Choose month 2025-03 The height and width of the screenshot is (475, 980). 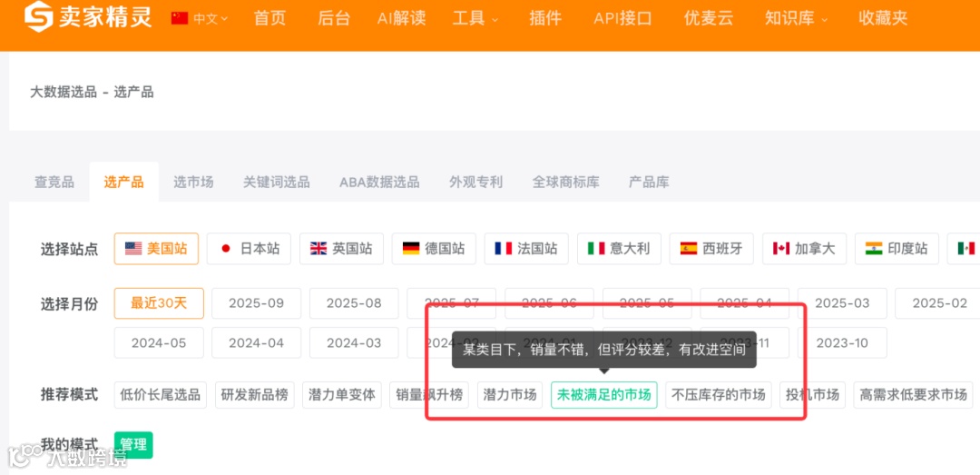pyautogui.click(x=842, y=303)
